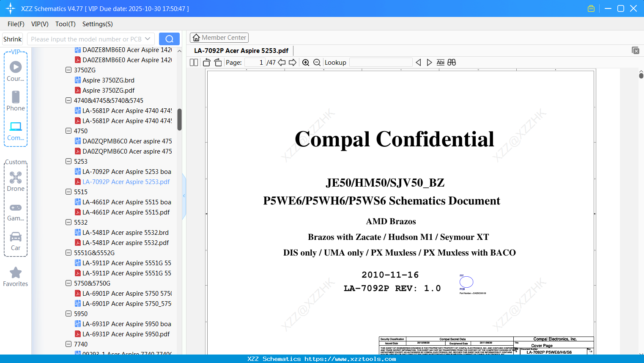Click the yellow VIP bag icon in title bar
This screenshot has height=363, width=644.
pyautogui.click(x=591, y=8)
